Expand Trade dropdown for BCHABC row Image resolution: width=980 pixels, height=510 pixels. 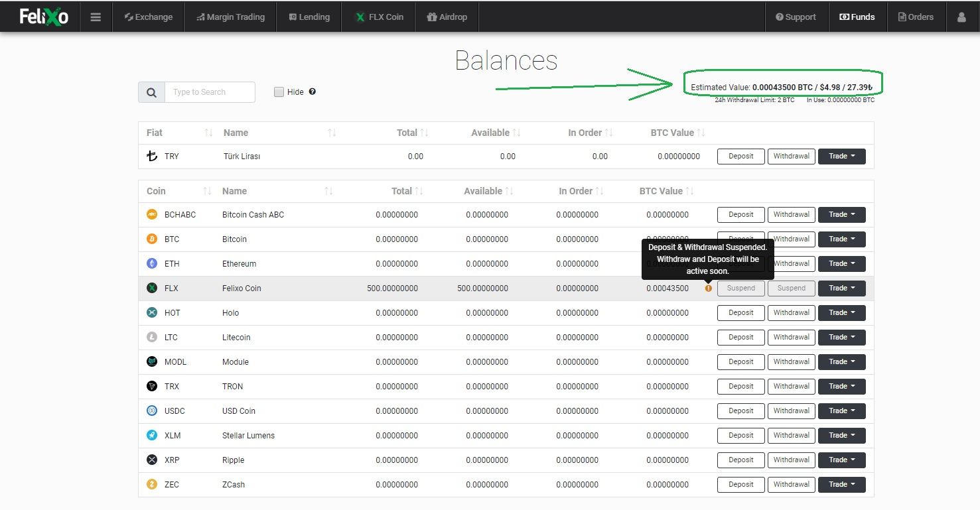841,215
